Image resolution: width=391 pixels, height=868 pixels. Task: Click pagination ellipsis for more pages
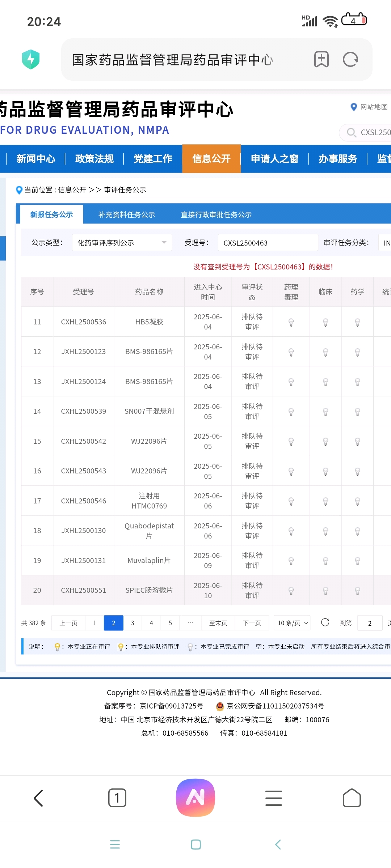[190, 623]
